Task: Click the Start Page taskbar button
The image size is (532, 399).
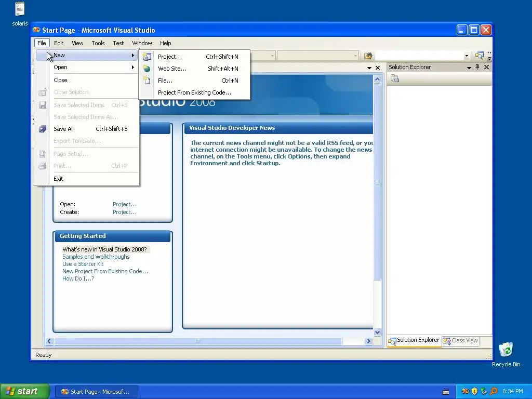Action: pyautogui.click(x=96, y=392)
